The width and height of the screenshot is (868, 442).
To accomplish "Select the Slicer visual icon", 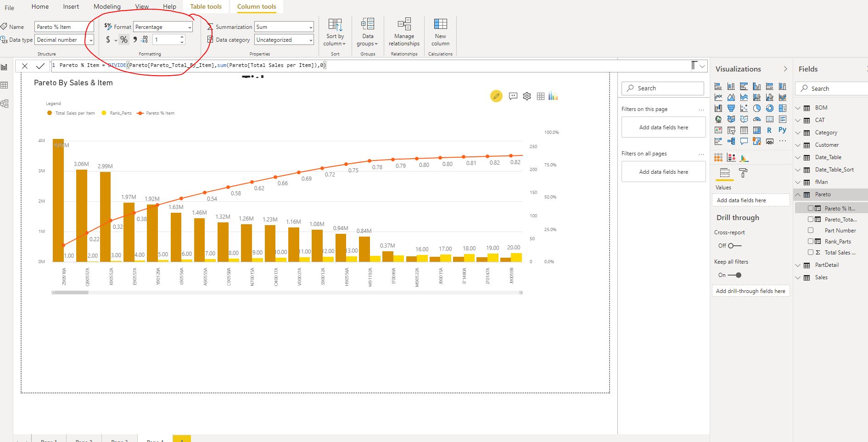I will tap(731, 131).
